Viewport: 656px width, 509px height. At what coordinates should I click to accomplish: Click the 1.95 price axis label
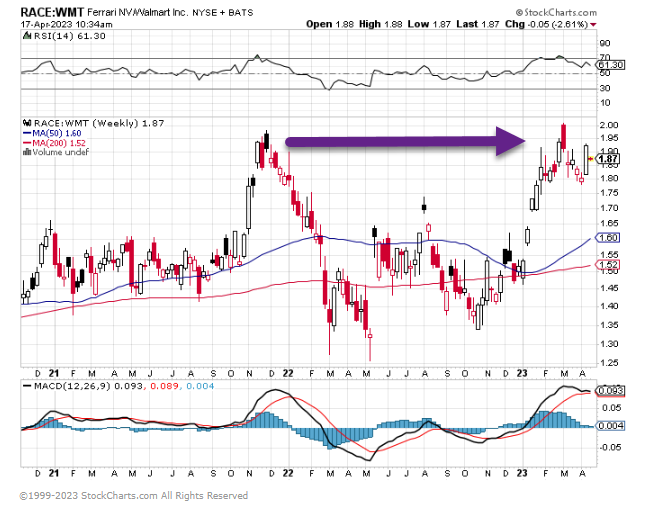[x=609, y=138]
